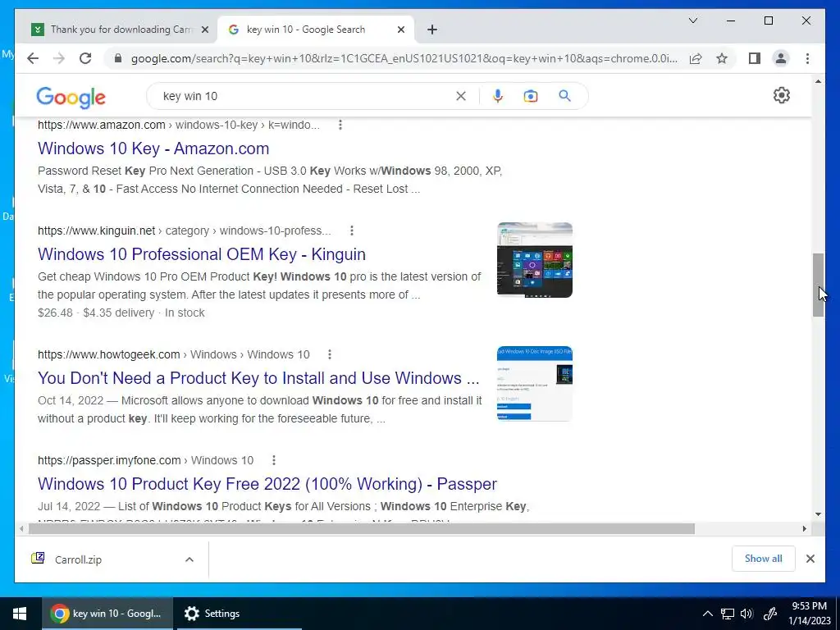Screen dimensions: 840x630
Task: Open Google quick settings gear
Action: coord(782,95)
